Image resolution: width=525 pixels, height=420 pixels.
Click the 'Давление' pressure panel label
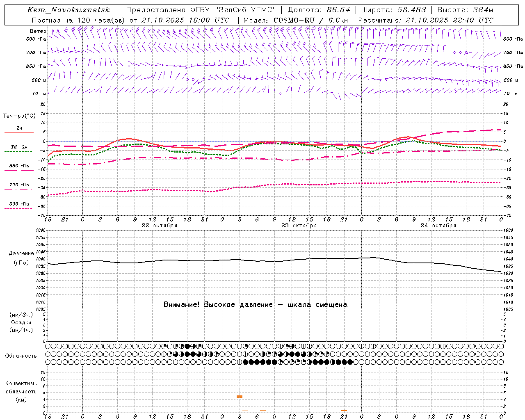(21, 253)
